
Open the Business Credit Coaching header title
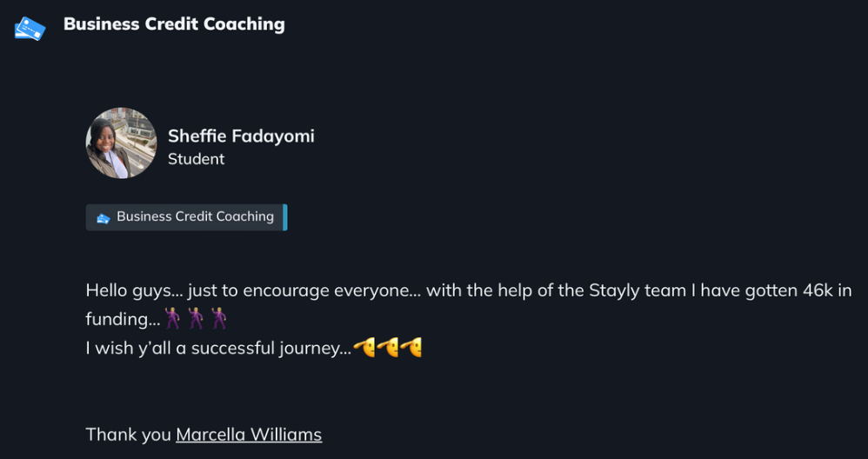[x=174, y=24]
